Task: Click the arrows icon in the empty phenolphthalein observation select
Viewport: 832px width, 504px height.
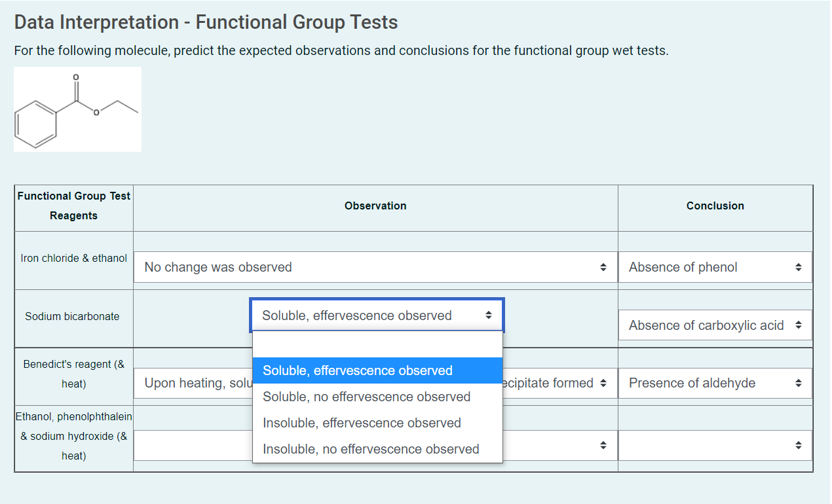Action: coord(603,445)
